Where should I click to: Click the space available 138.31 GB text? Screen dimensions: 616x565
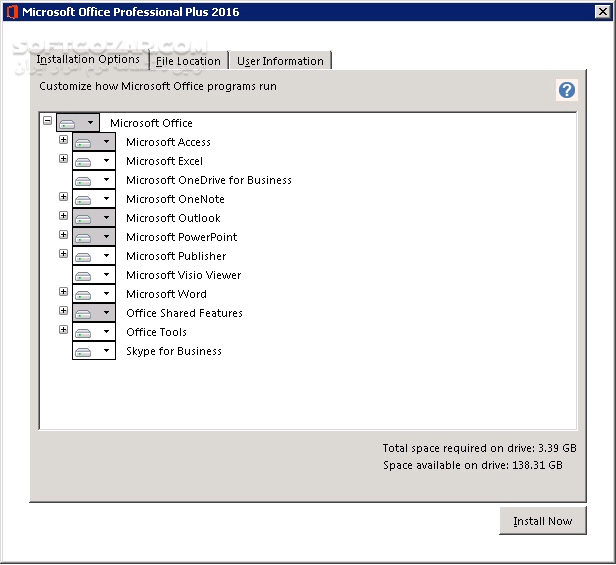pyautogui.click(x=473, y=465)
